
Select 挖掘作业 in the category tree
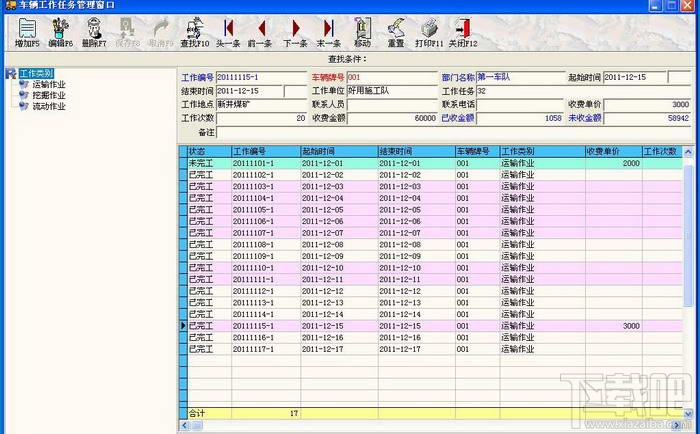(49, 95)
